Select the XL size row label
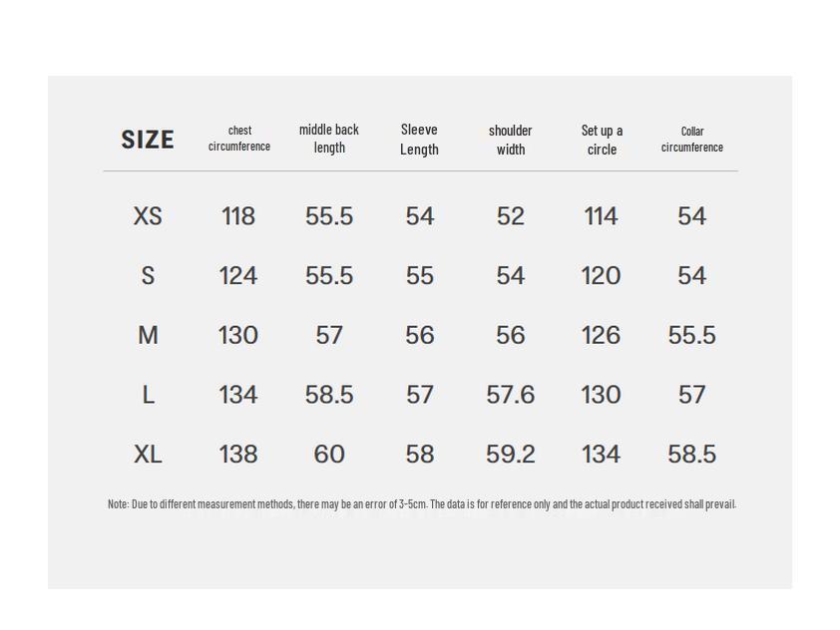 pyautogui.click(x=148, y=455)
